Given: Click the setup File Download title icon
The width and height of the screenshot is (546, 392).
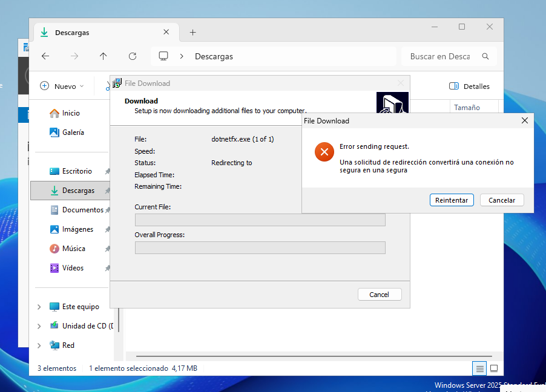Looking at the screenshot, I should pyautogui.click(x=117, y=83).
